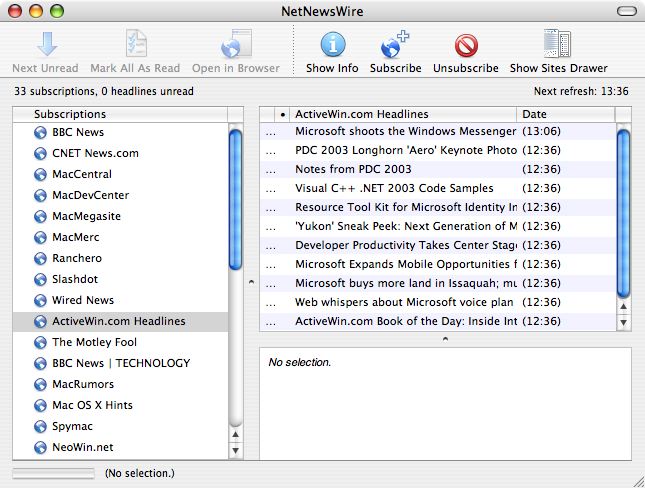Open headline Visual C++ .NET 2003 Code Samples
The width and height of the screenshot is (645, 488).
(x=394, y=188)
